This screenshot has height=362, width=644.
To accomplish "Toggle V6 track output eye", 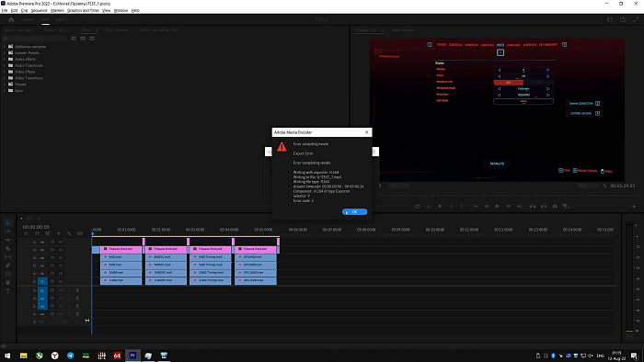I will pyautogui.click(x=61, y=243).
